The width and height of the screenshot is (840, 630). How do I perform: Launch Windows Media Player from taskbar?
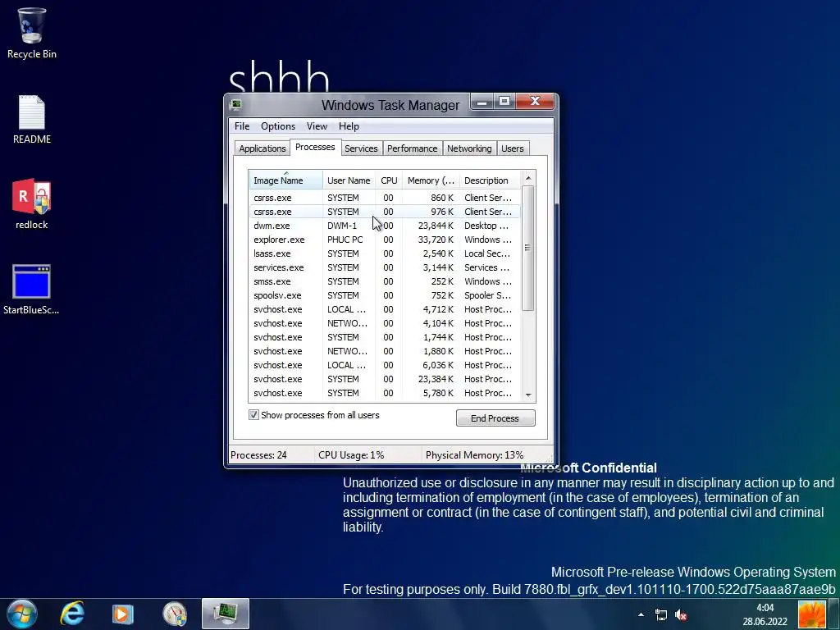[x=123, y=614]
